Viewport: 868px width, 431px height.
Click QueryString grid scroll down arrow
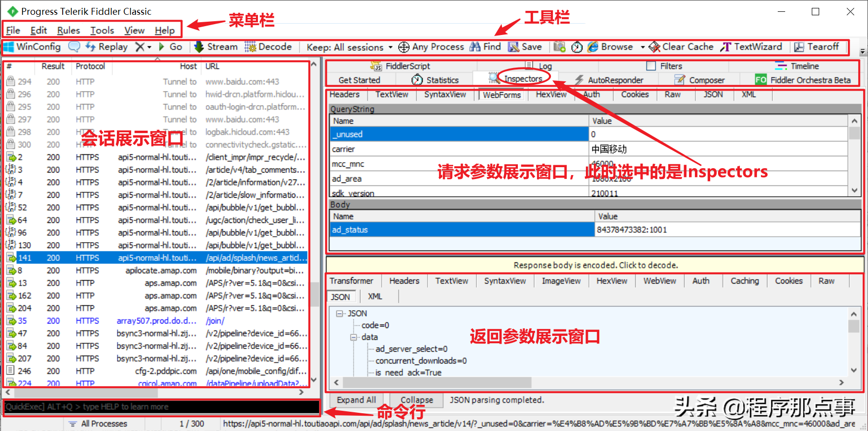pos(855,190)
